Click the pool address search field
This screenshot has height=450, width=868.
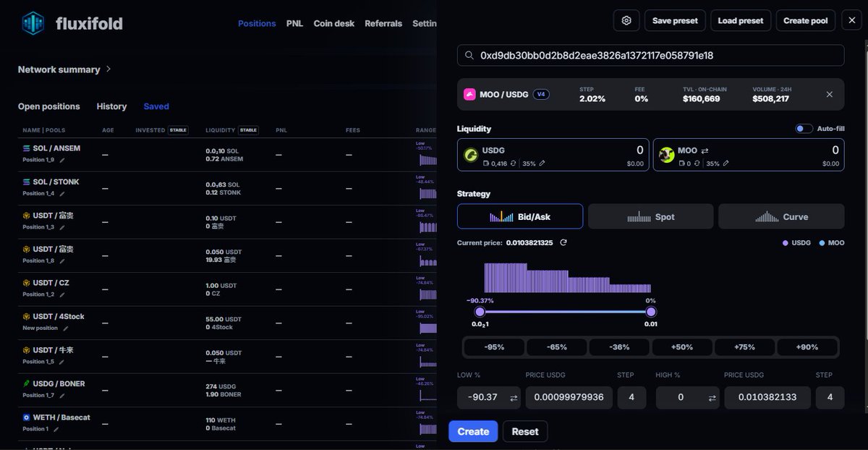click(x=650, y=56)
